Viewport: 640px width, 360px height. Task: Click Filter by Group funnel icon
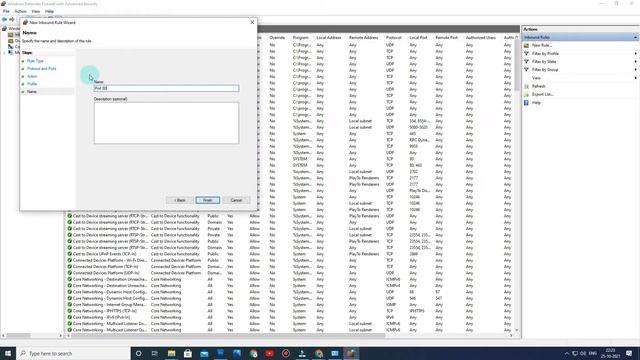(526, 70)
